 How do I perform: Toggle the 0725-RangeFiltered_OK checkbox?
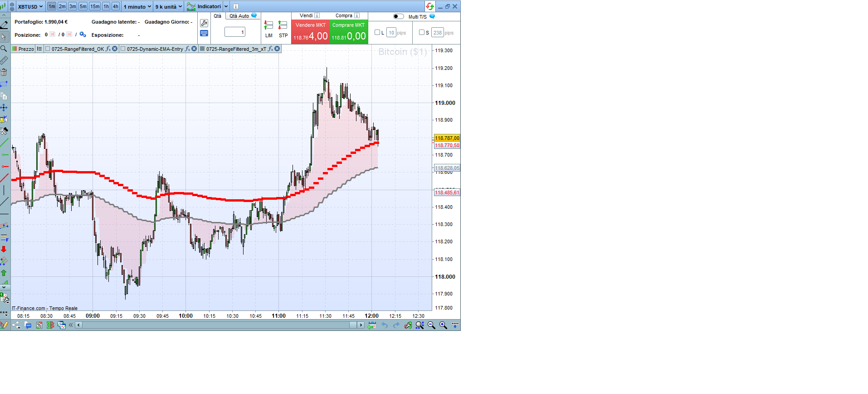point(48,49)
